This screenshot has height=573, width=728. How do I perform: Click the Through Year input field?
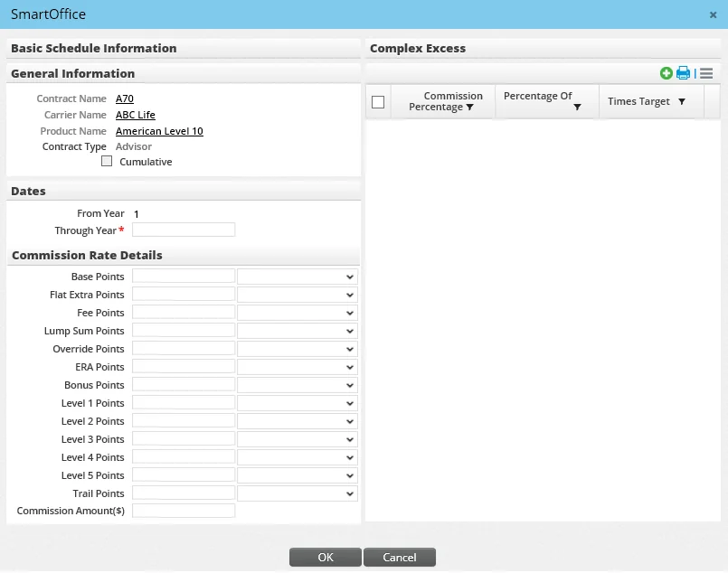184,230
